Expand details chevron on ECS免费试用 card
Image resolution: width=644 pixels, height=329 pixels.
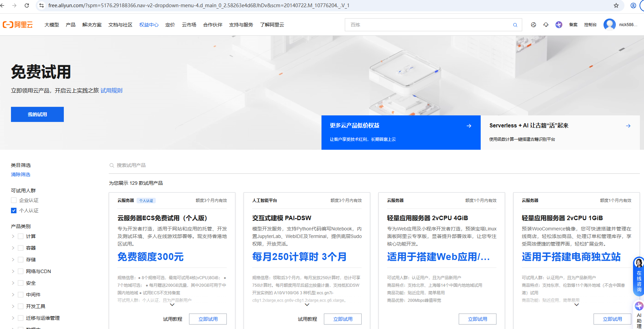(172, 305)
